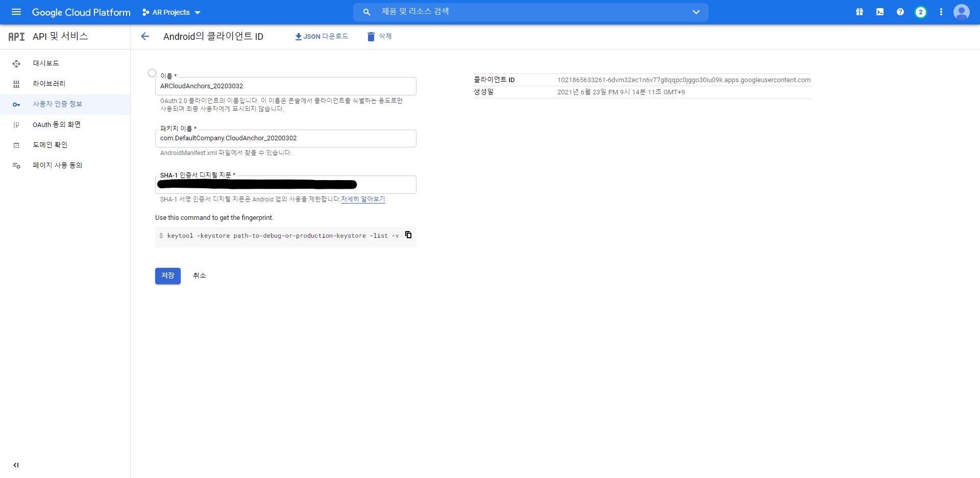This screenshot has height=478, width=980.
Task: Open the three-dot settings menu
Action: [941, 12]
